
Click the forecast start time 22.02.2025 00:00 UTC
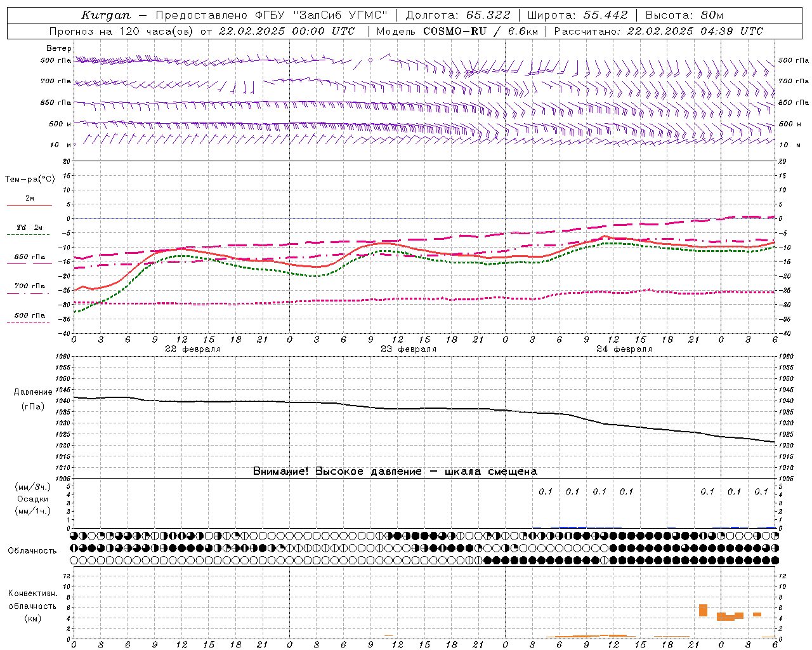click(x=287, y=31)
